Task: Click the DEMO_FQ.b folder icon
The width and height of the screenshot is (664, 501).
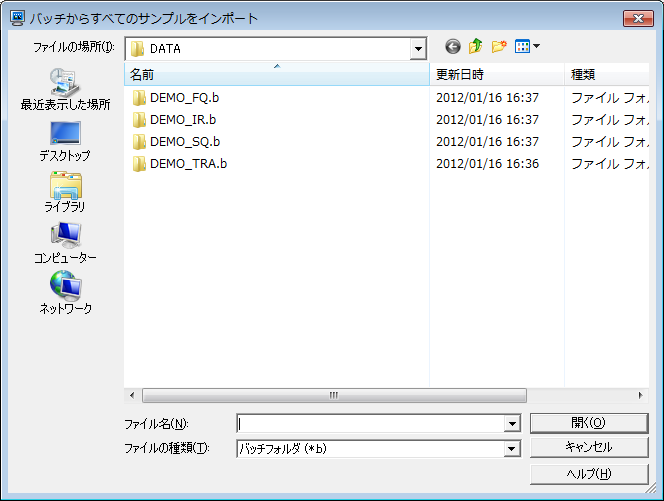Action: click(x=138, y=98)
